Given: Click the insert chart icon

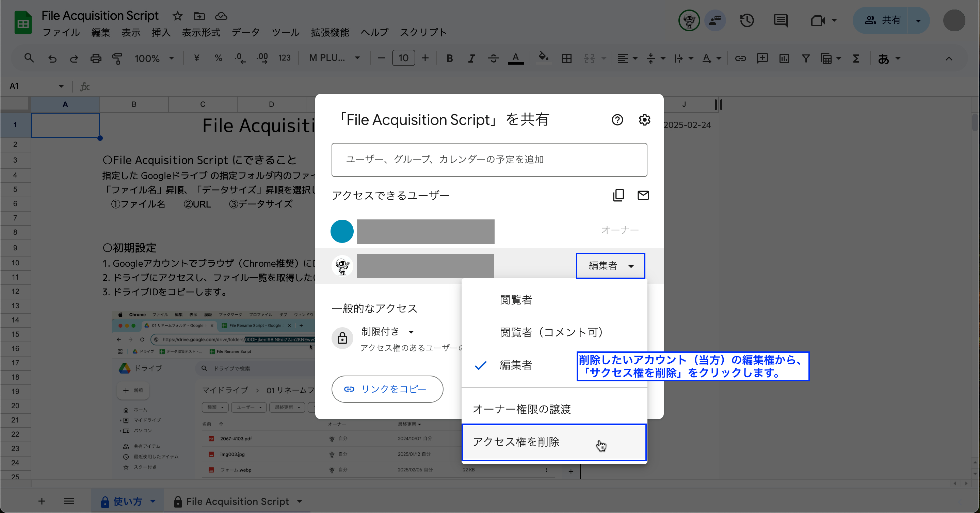Looking at the screenshot, I should click(784, 58).
